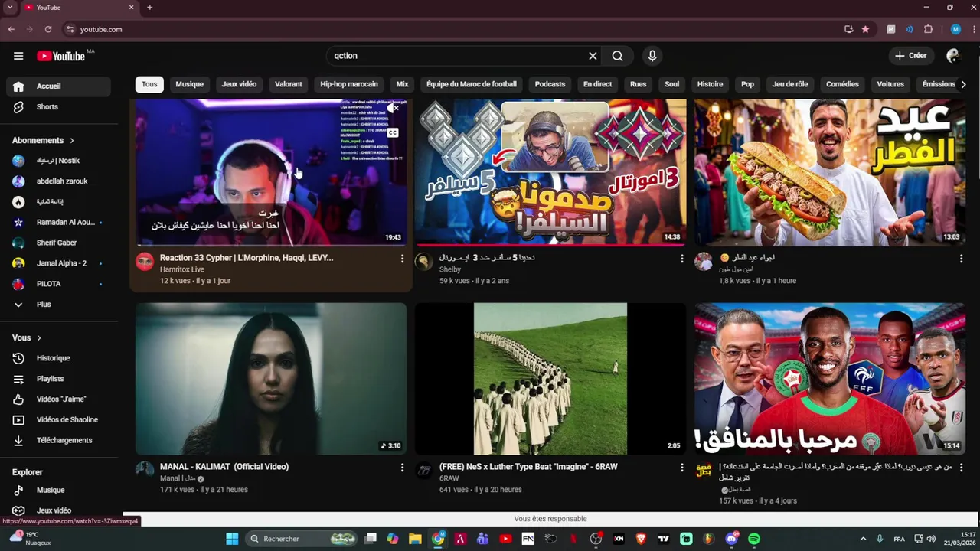Open options for the Shelby video

[681, 259]
